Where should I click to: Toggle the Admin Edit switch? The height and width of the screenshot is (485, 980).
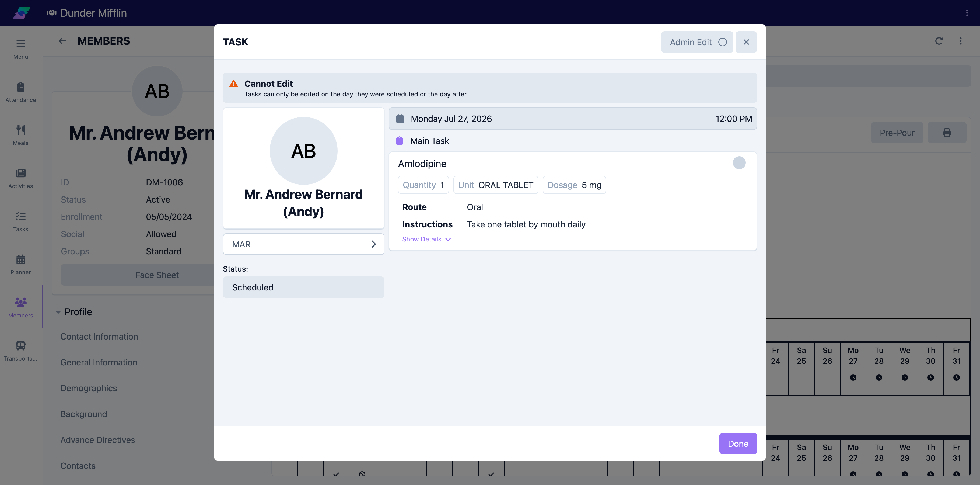pyautogui.click(x=697, y=42)
